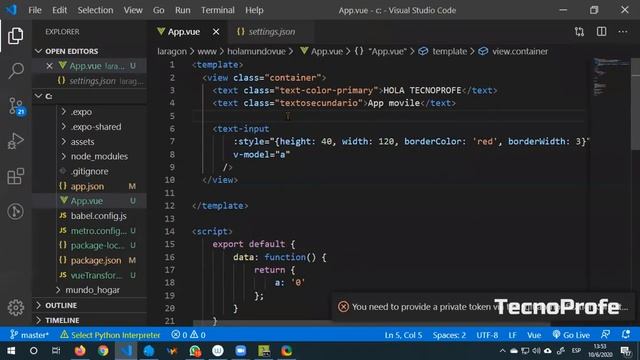Open Firefox from the taskbar
The width and height of the screenshot is (640, 360).
tap(80, 351)
